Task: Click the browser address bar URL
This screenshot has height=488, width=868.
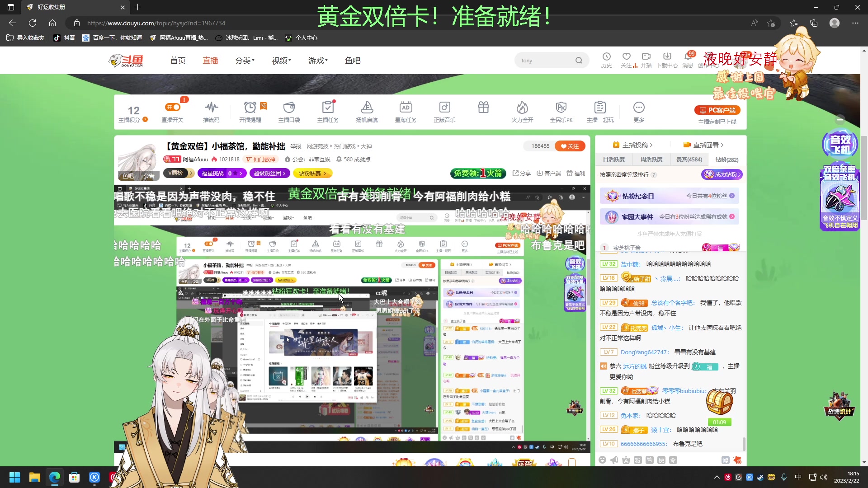Action: (156, 23)
